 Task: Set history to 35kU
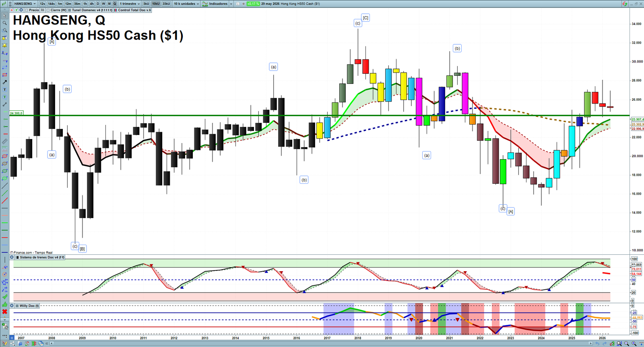pyautogui.click(x=166, y=4)
